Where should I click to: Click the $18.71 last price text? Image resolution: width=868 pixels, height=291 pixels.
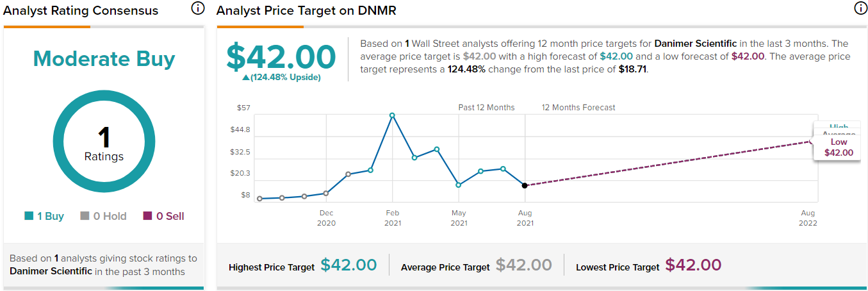point(632,69)
